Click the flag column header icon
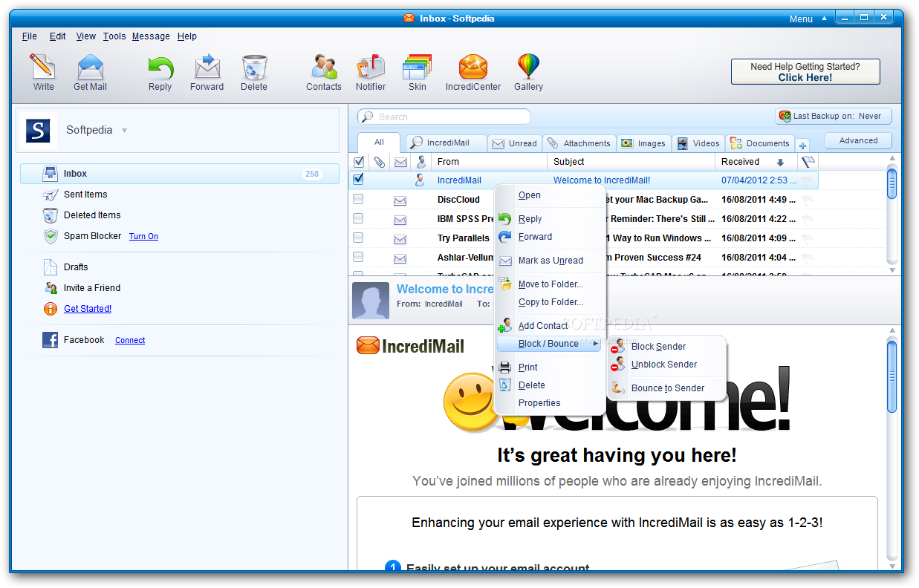919x588 pixels. 808,162
